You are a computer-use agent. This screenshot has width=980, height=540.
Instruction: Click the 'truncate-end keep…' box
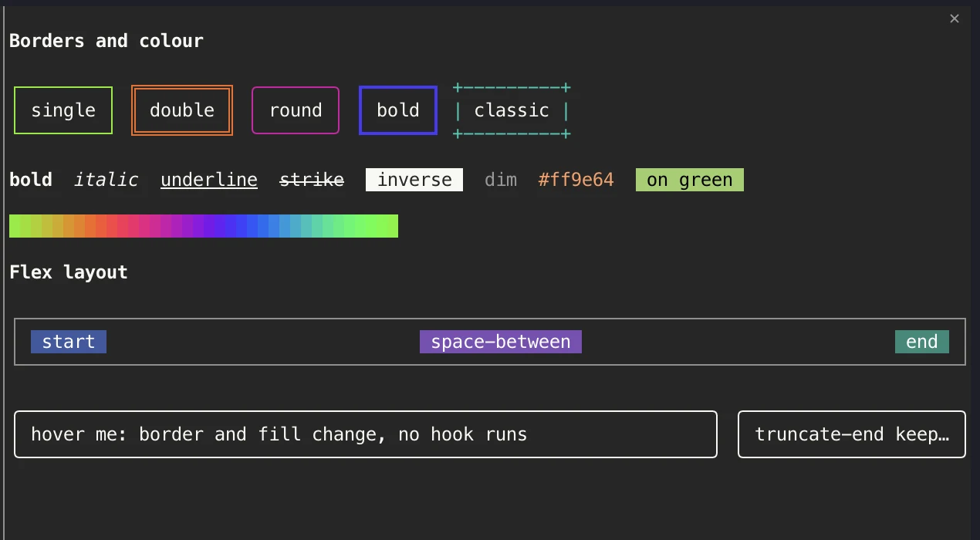(852, 434)
